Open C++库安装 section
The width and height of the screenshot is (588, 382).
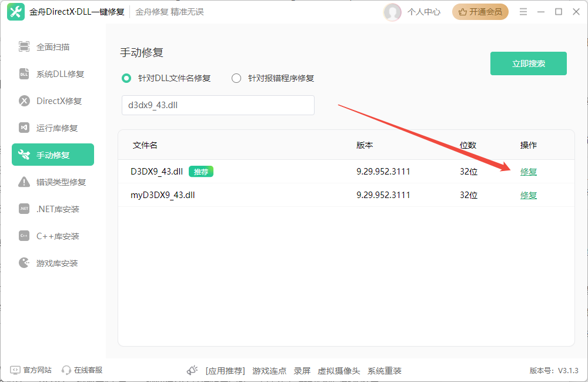pyautogui.click(x=53, y=236)
